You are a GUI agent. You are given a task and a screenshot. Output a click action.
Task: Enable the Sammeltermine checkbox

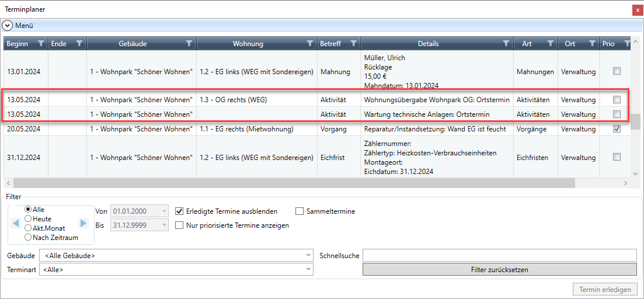(300, 211)
